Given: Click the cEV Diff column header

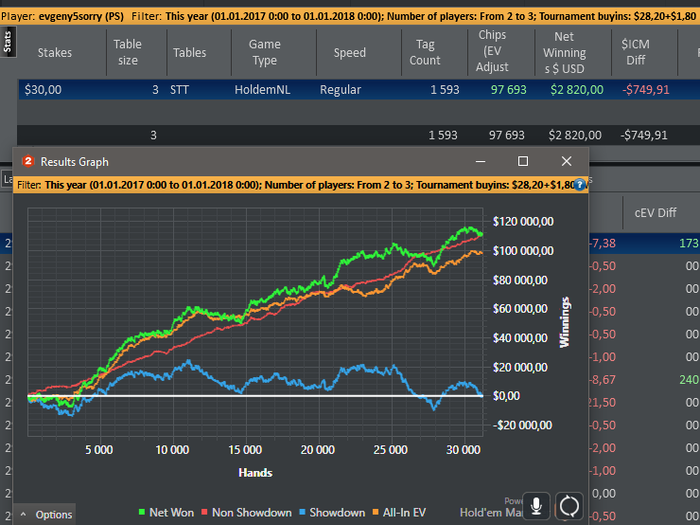Looking at the screenshot, I should [655, 212].
